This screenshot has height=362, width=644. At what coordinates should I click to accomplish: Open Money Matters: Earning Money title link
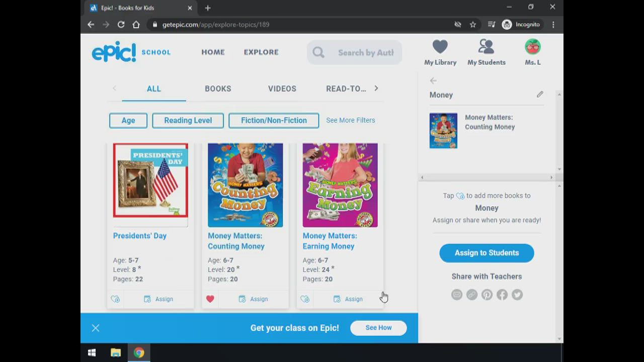click(x=330, y=241)
